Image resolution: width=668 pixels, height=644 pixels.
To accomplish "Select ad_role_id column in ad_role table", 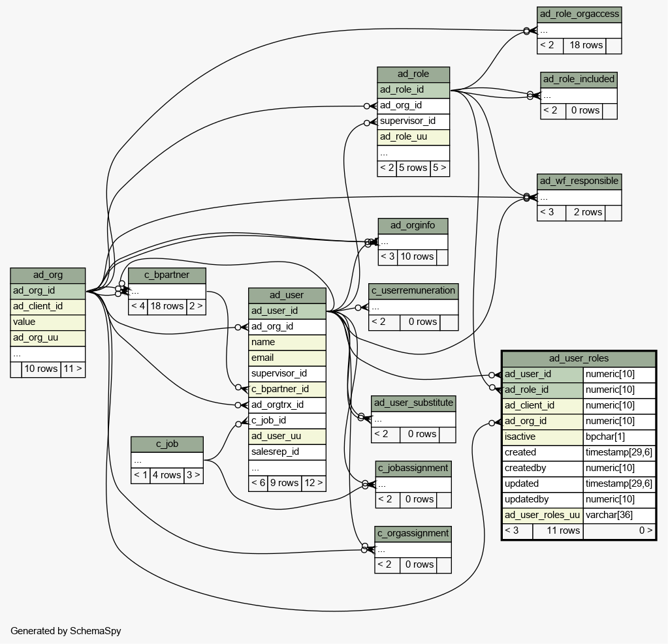I will pyautogui.click(x=413, y=90).
